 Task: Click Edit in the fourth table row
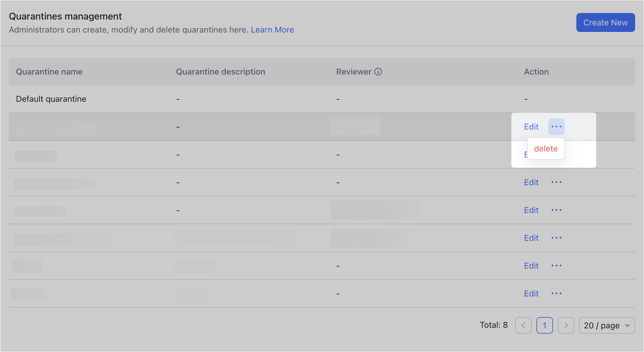point(531,182)
